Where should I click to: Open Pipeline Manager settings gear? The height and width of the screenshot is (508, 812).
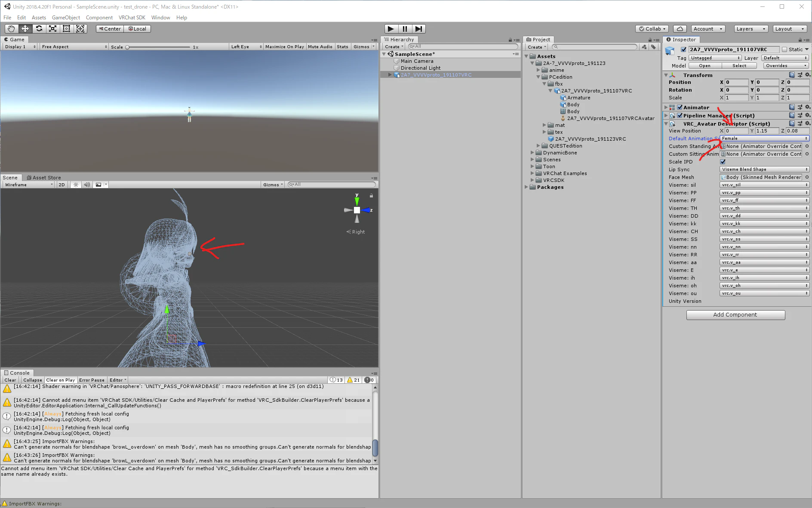807,115
